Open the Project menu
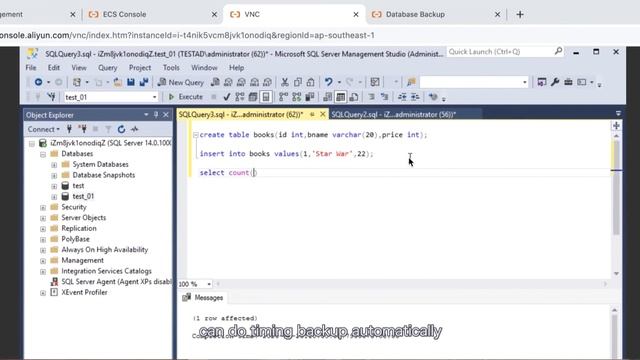The height and width of the screenshot is (360, 640). point(140,68)
